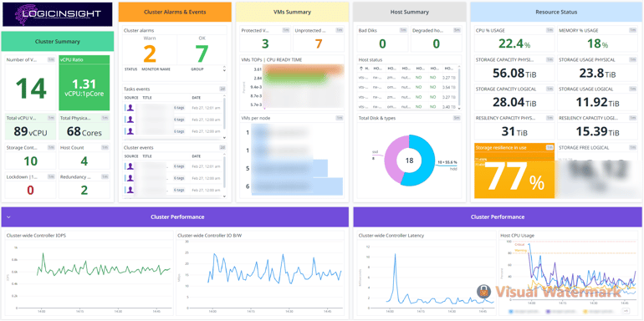Collapse the left Cluster Performance section chevron
The image size is (644, 321).
[x=8, y=217]
